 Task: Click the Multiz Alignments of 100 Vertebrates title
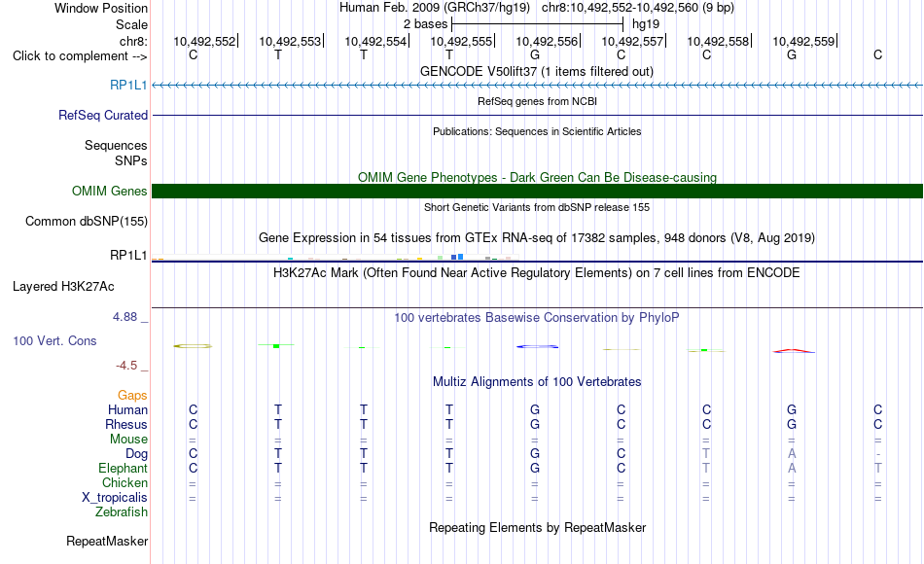click(x=537, y=382)
